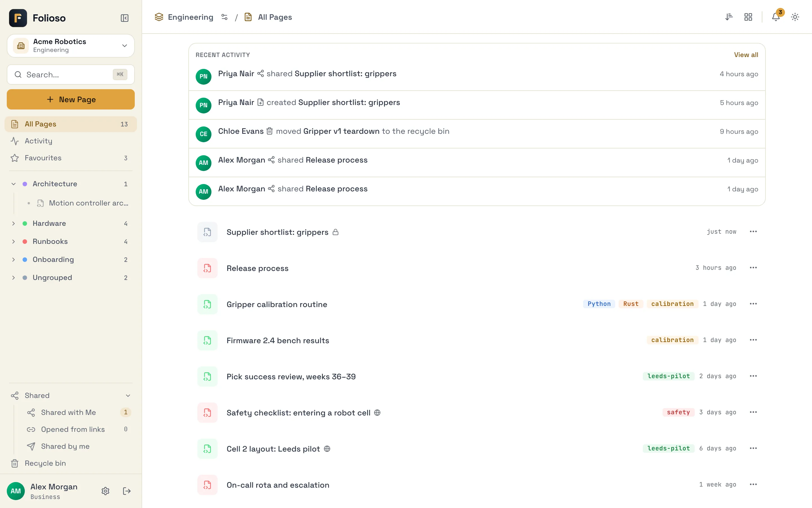Toggle the light/dark theme sun icon
The image size is (812, 508).
tap(795, 17)
